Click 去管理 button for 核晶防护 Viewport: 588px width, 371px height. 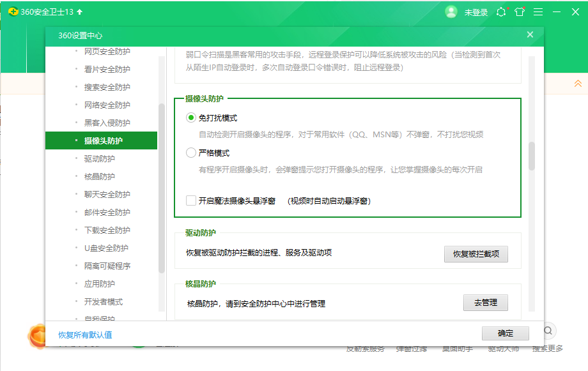pyautogui.click(x=485, y=303)
